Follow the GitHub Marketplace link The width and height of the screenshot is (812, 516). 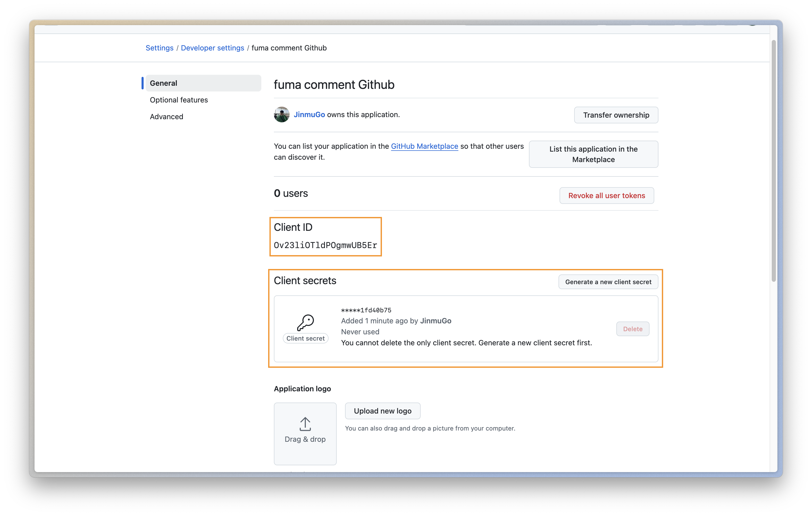[x=424, y=146]
